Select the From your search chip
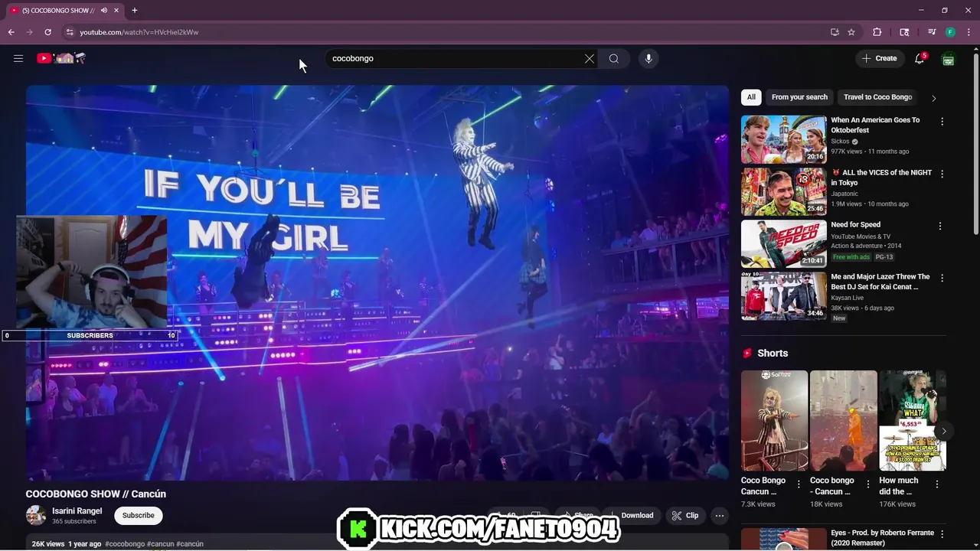Viewport: 980px width, 551px height. pos(799,97)
